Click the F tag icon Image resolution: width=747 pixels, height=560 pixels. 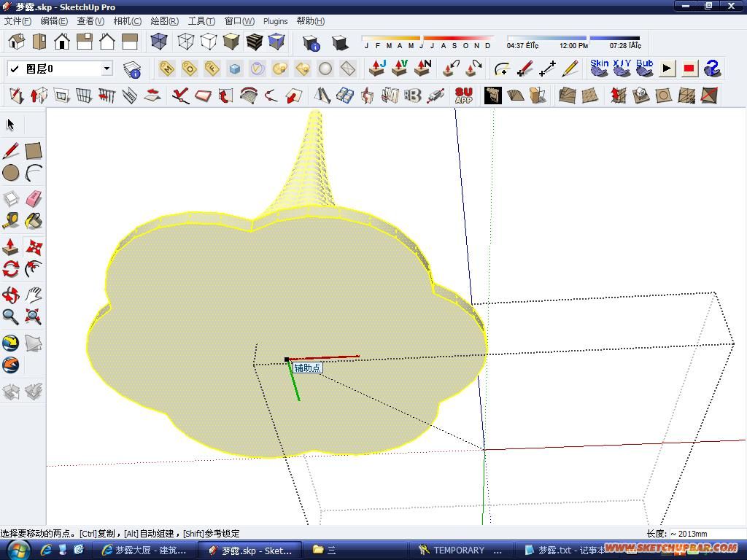tap(212, 69)
